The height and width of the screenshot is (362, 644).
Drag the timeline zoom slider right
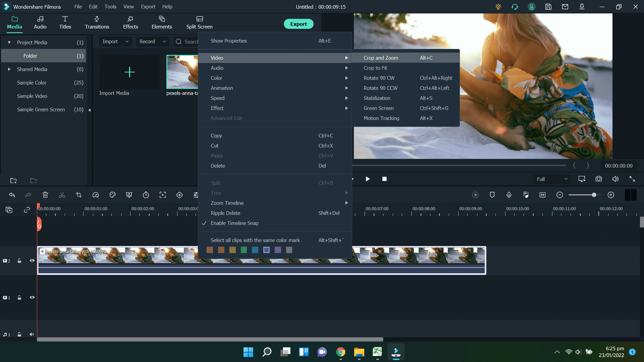click(594, 195)
